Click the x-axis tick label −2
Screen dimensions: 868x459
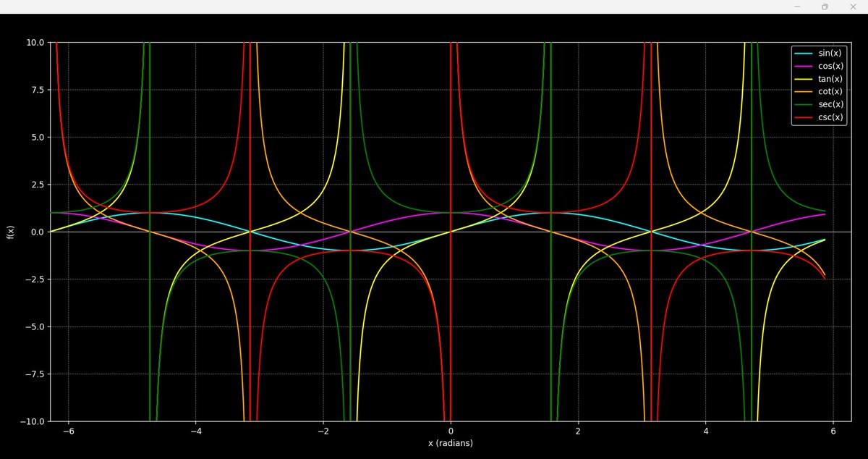323,431
